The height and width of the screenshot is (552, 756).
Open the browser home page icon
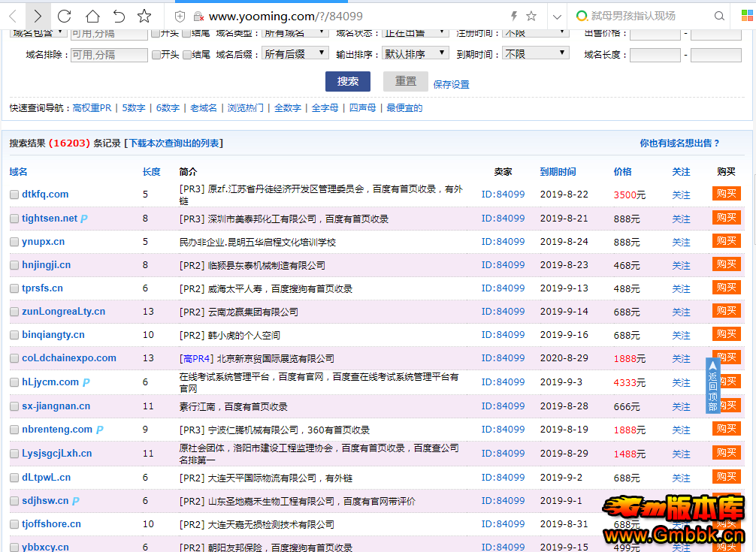92,17
